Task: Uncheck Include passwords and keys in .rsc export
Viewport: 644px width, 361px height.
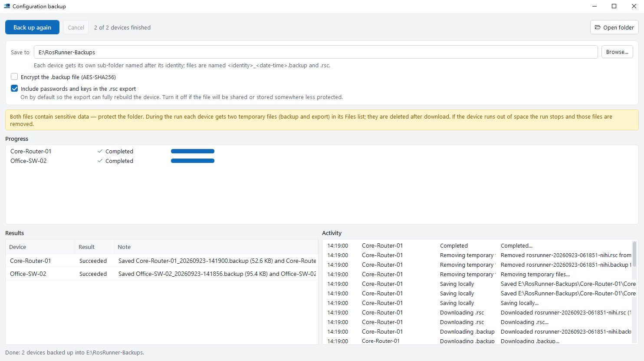Action: click(x=14, y=88)
